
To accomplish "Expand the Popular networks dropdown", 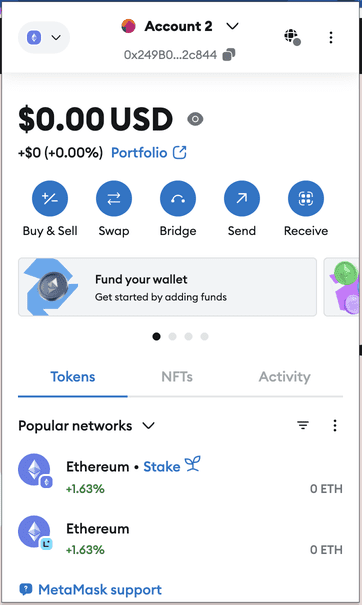I will coord(86,426).
